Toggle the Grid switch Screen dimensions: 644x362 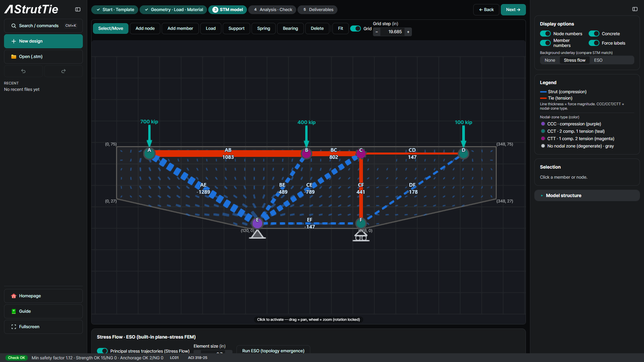[356, 28]
